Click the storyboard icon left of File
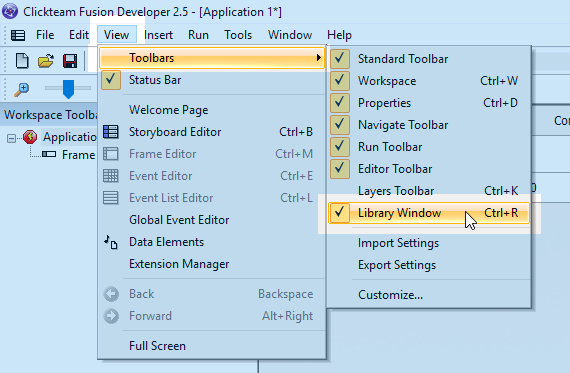The width and height of the screenshot is (570, 373). click(18, 35)
